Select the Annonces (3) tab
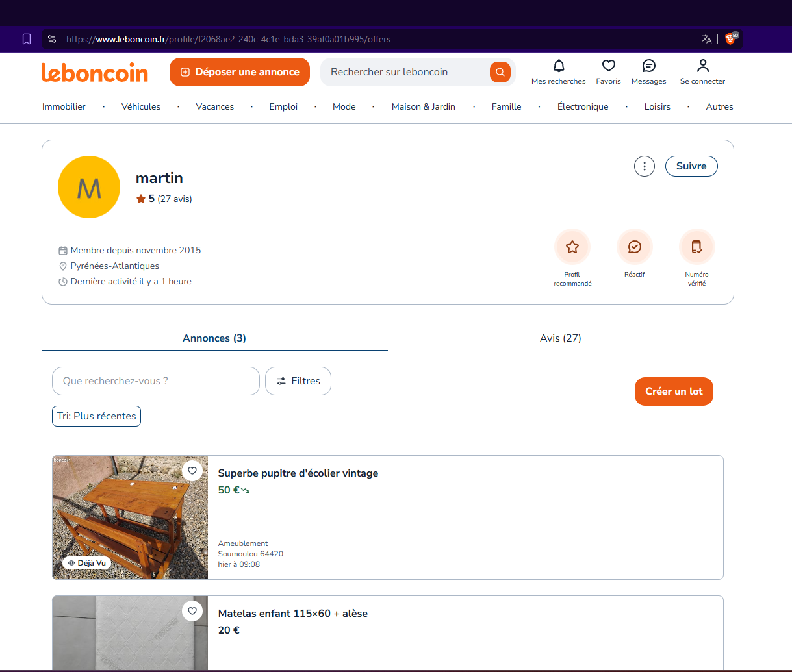 (214, 338)
